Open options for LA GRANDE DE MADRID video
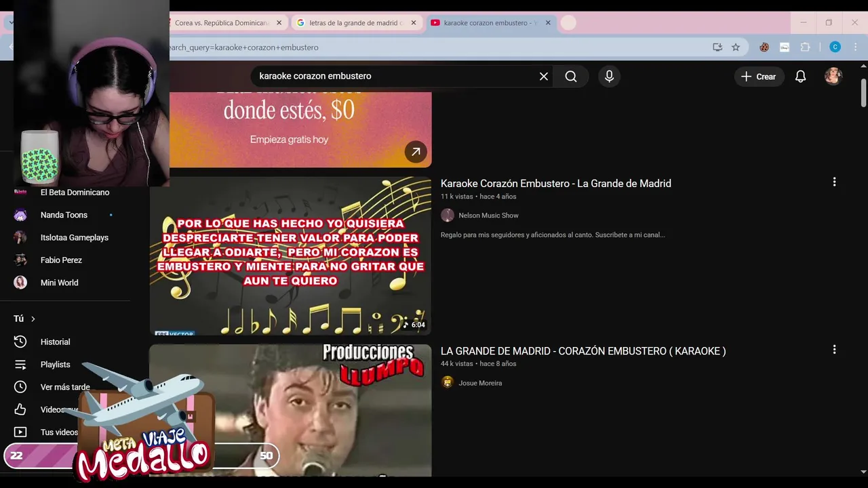 coord(834,350)
